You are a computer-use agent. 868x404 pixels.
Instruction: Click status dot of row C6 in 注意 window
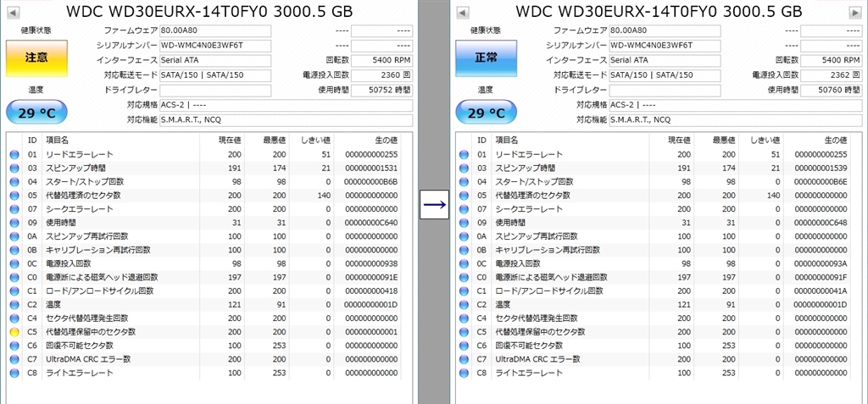pos(14,346)
